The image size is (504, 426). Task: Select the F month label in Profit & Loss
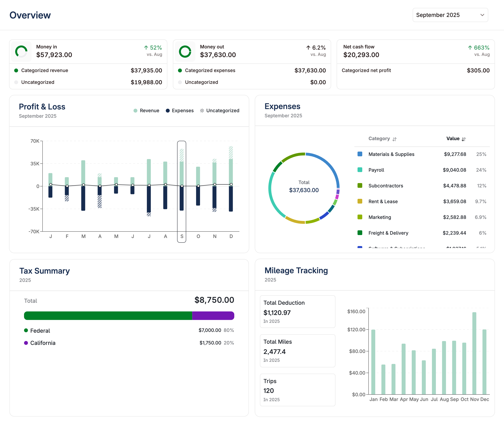(67, 236)
